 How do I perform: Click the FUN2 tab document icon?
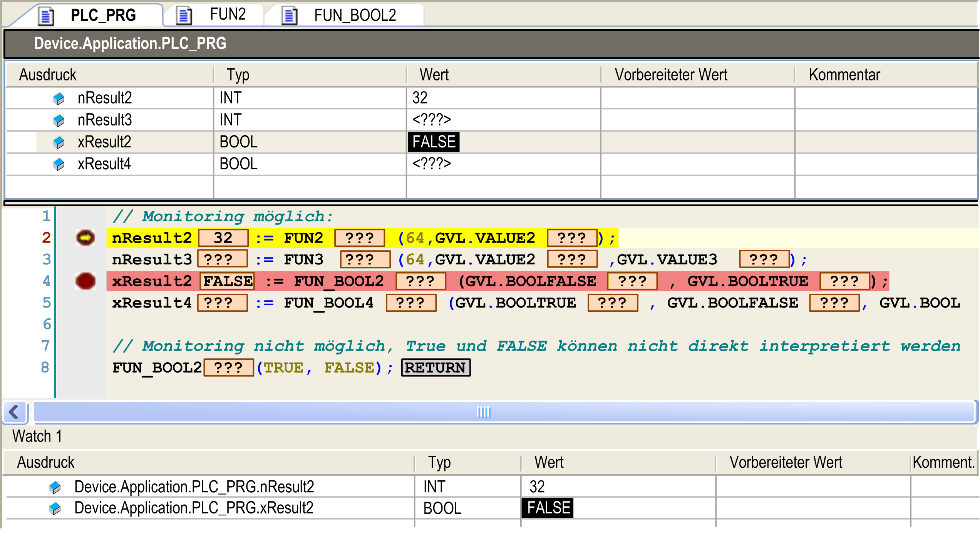(x=184, y=16)
